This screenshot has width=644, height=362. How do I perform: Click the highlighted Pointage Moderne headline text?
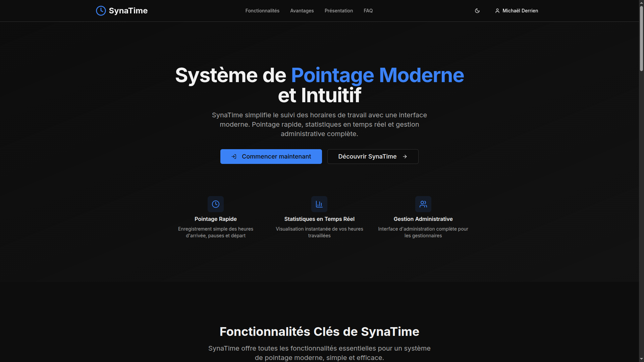click(377, 75)
